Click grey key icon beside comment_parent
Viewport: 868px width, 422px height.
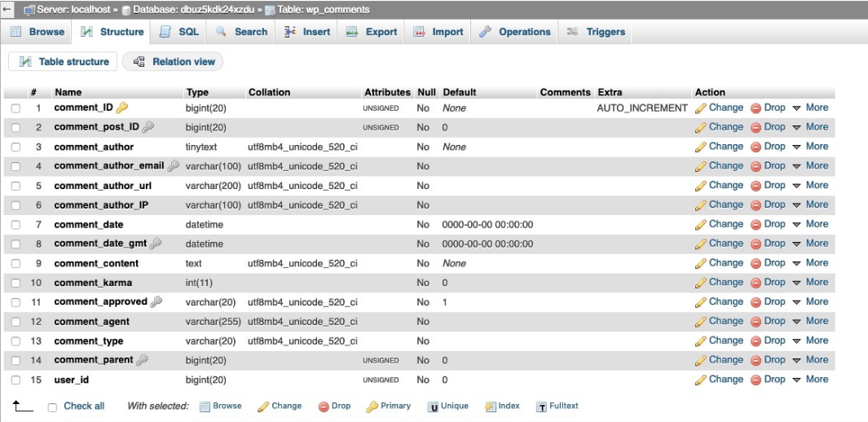[143, 360]
